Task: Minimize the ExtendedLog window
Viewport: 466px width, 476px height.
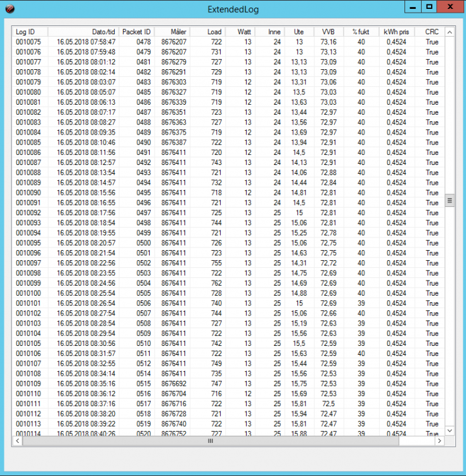Action: coord(412,7)
